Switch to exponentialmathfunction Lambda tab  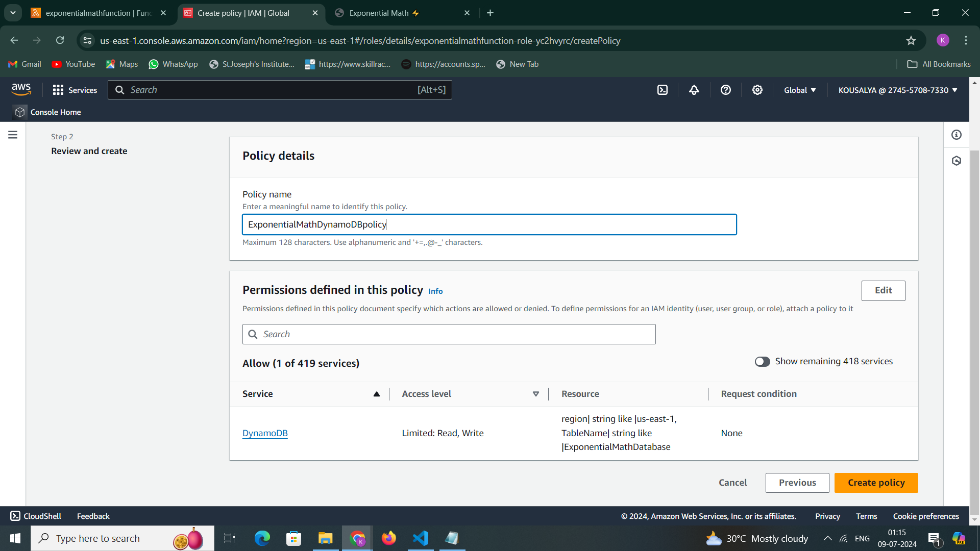coord(100,13)
